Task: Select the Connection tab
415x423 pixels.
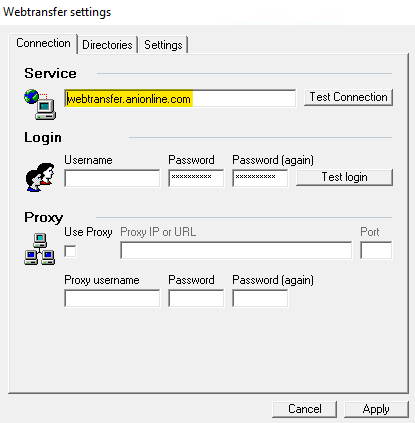Action: tap(43, 43)
